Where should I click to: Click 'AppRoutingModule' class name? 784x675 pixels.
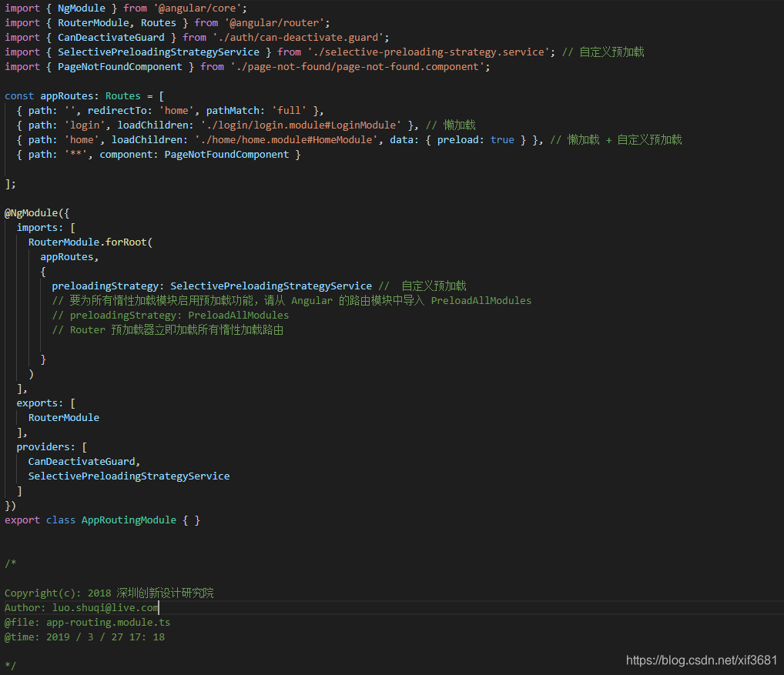click(129, 520)
